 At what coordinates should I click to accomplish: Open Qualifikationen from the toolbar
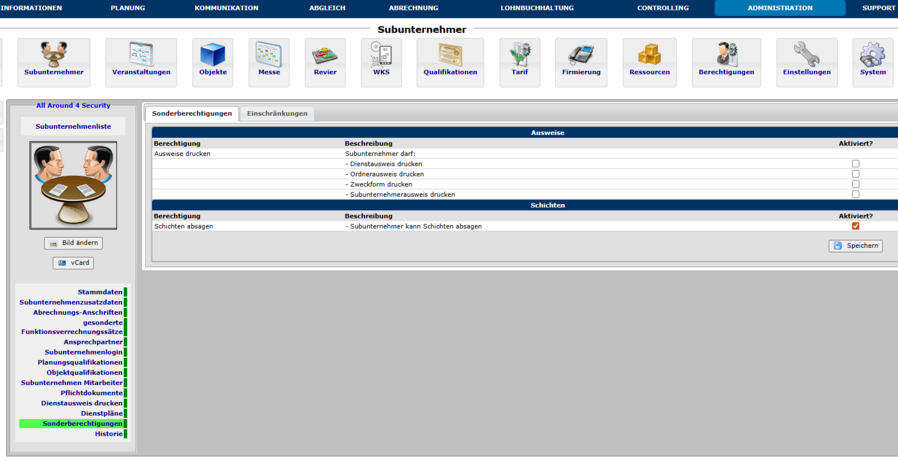[x=450, y=62]
